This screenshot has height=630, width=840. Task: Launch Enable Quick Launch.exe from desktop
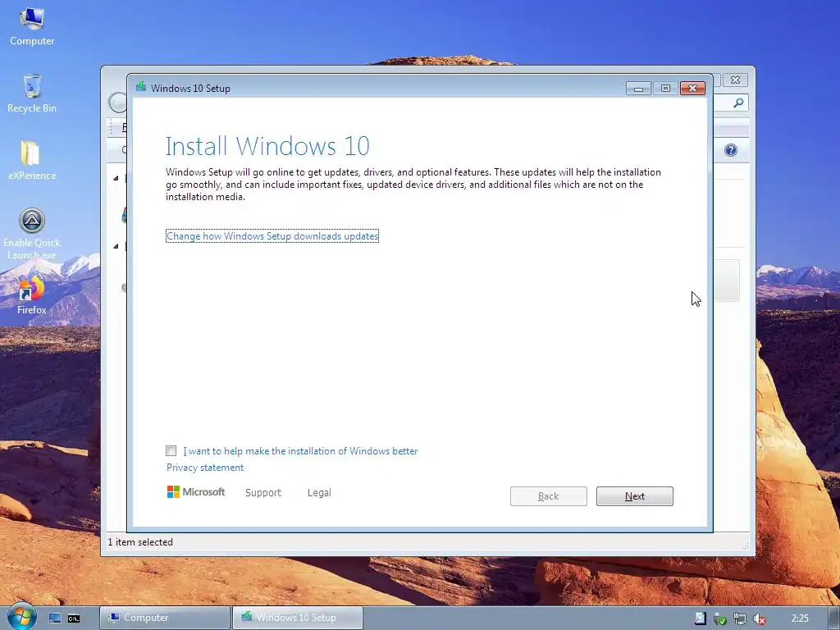tap(32, 234)
